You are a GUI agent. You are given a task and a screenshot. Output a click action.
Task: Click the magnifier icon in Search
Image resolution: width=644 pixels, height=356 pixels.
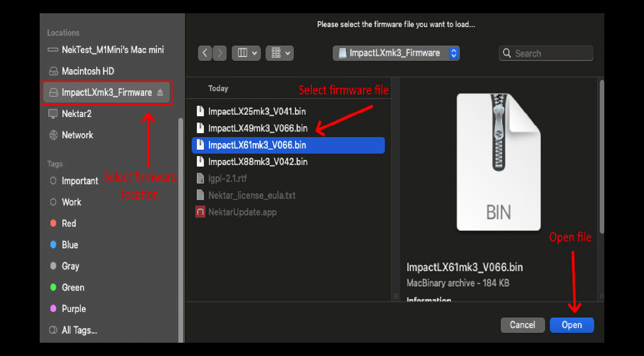pyautogui.click(x=507, y=53)
